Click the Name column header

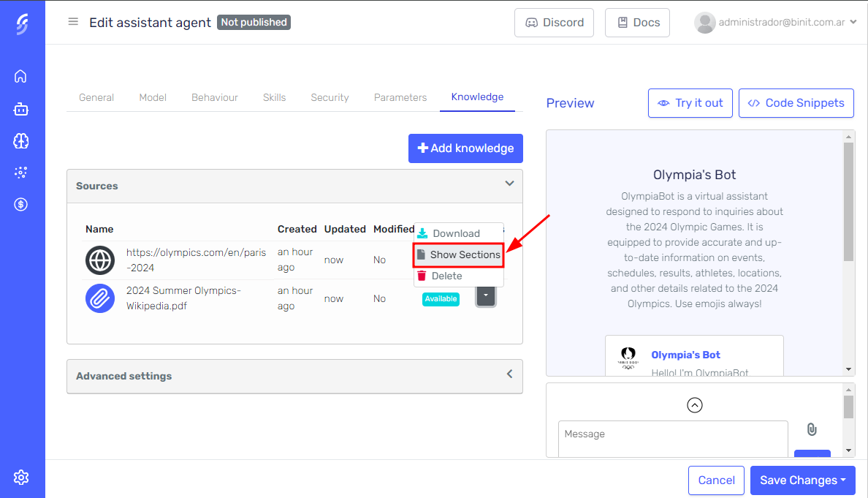click(x=99, y=230)
